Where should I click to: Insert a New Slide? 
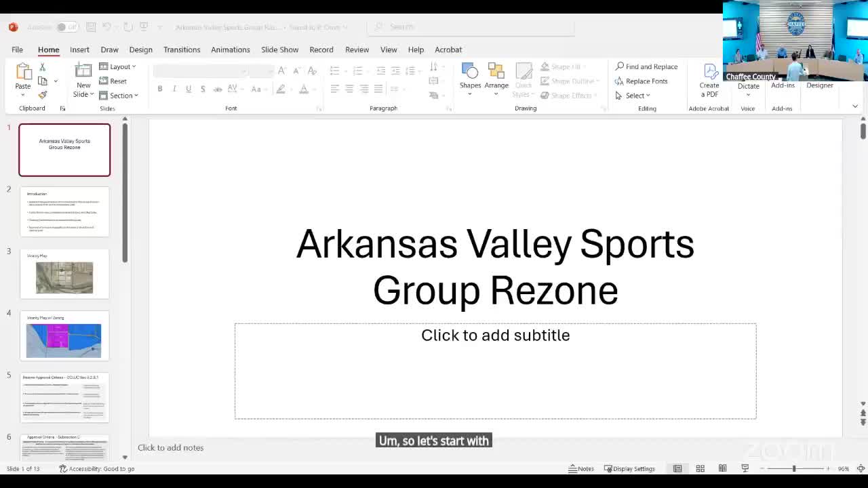(x=83, y=80)
